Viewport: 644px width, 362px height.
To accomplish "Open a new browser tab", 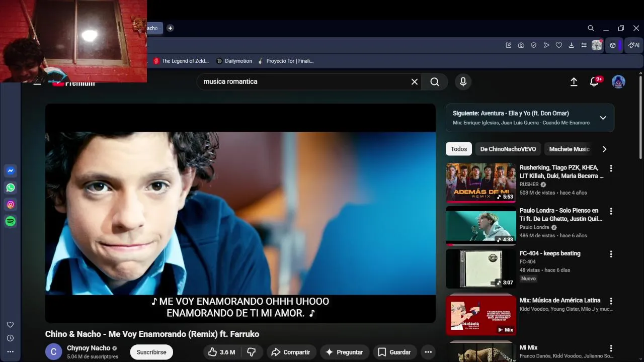I will click(x=170, y=28).
